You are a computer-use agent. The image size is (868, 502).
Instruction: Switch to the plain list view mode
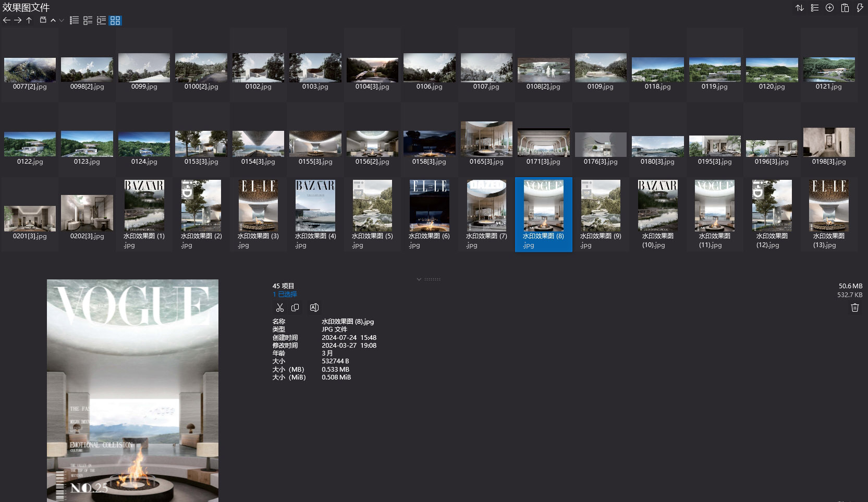point(74,20)
